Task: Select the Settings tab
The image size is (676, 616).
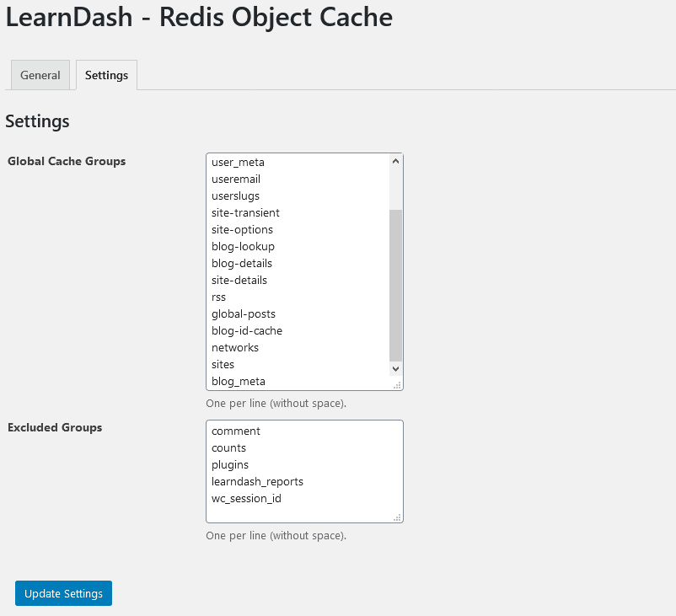Action: pyautogui.click(x=106, y=75)
